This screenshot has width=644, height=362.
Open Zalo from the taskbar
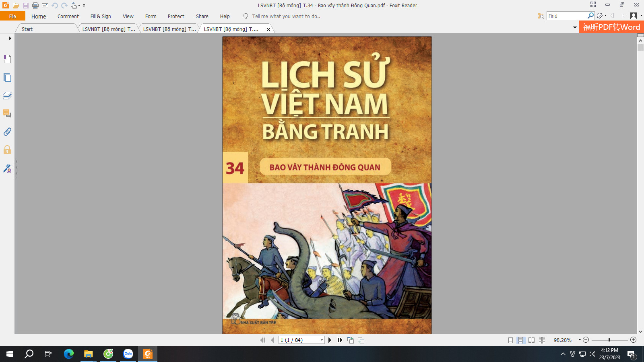click(128, 354)
